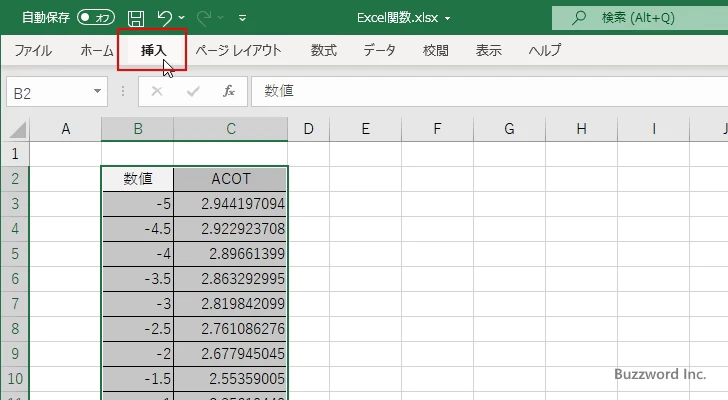
Task: Click the Insert Function fx icon
Action: pyautogui.click(x=229, y=91)
